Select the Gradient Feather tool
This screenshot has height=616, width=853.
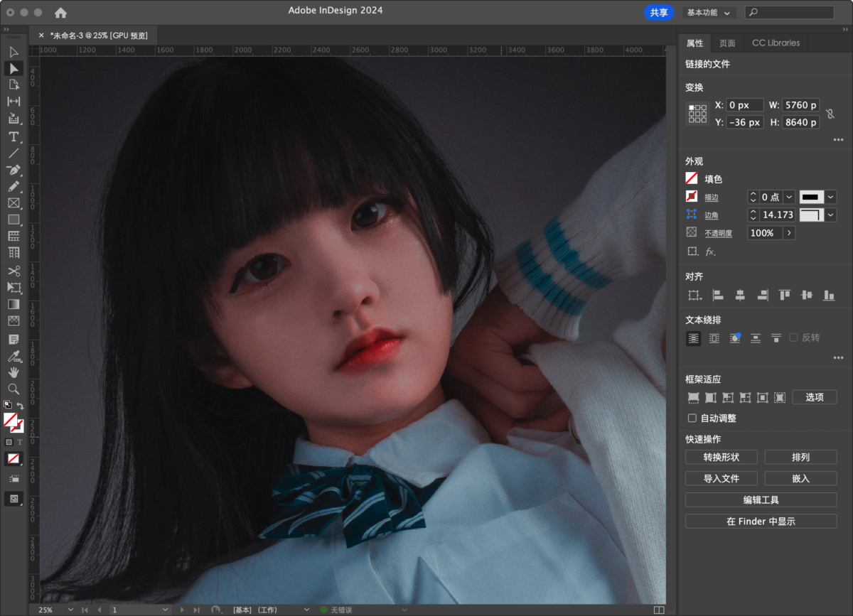14,320
